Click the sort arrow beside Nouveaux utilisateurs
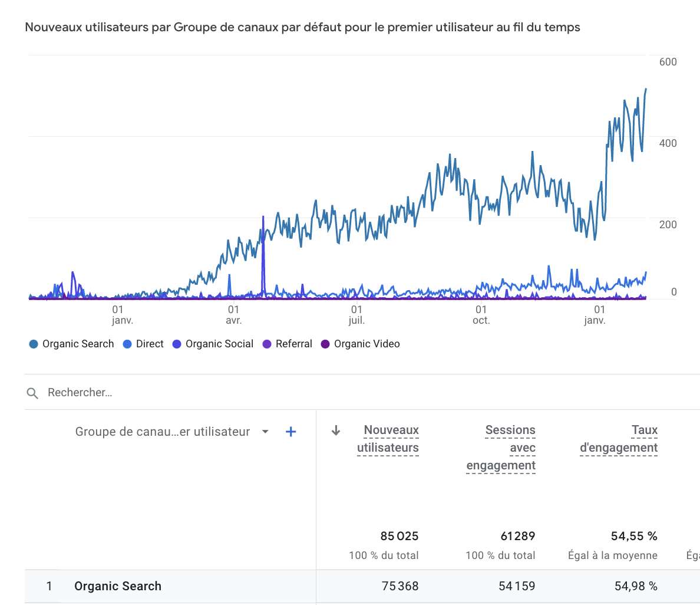Screen dimensions: 700x605 pyautogui.click(x=336, y=430)
